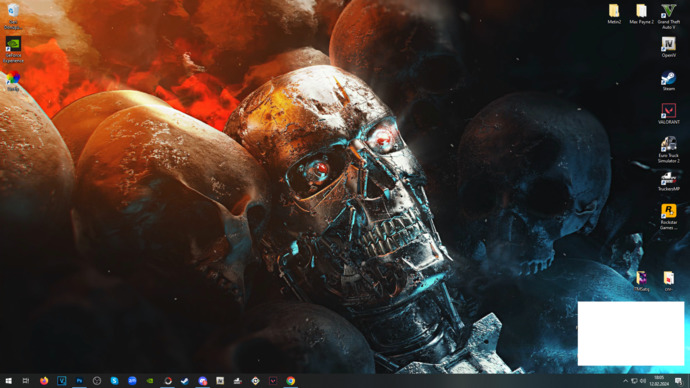Open the notification center in the taskbar
This screenshot has height=388, width=690.
(x=679, y=381)
